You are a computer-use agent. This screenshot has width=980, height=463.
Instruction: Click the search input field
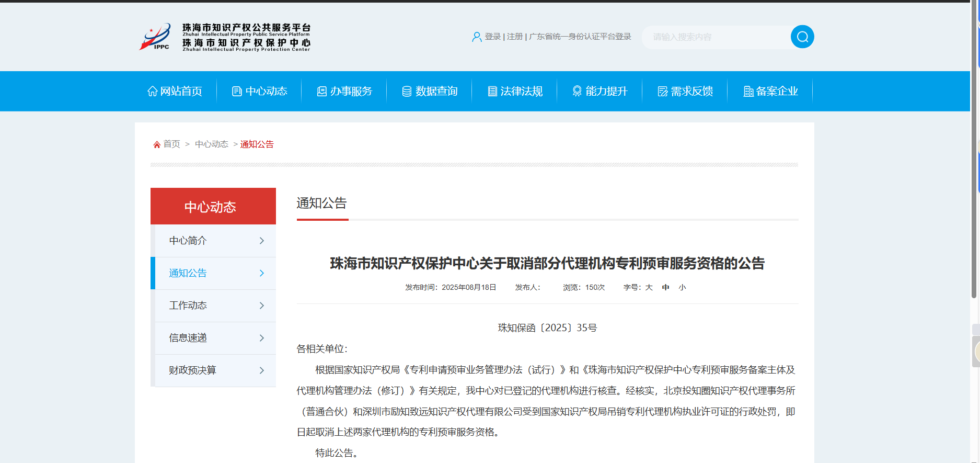pyautogui.click(x=716, y=37)
